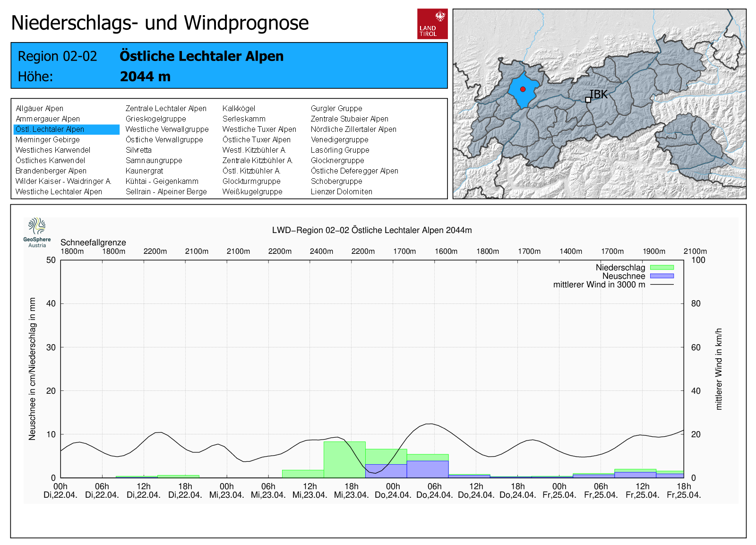Select the highlighted Östl. Lechtaler Alpen entry
Viewport: 756px width, 545px height.
[x=50, y=129]
